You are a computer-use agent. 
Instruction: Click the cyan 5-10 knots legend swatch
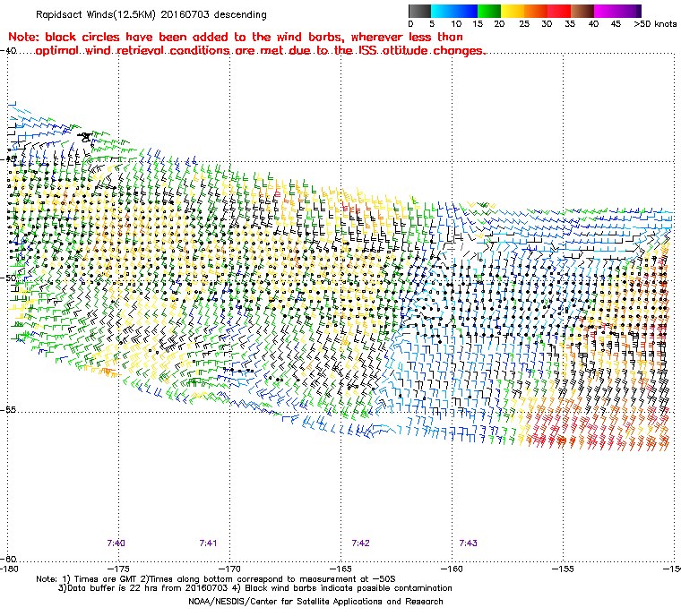coord(443,12)
